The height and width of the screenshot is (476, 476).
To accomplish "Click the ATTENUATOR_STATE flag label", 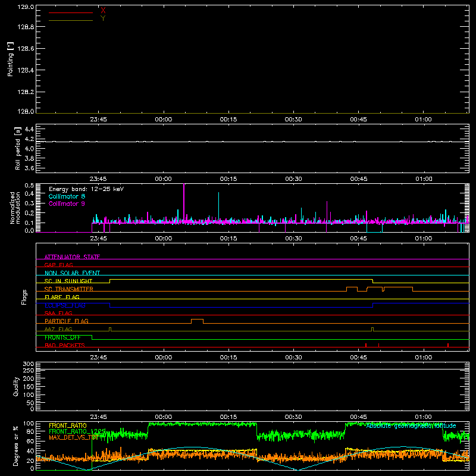I will (72, 257).
